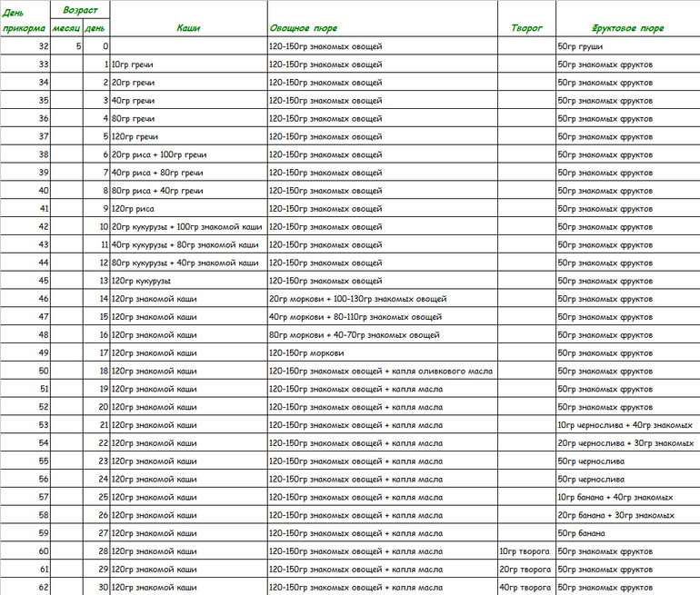
Task: Click the "40гр творога" cell
Action: click(526, 587)
